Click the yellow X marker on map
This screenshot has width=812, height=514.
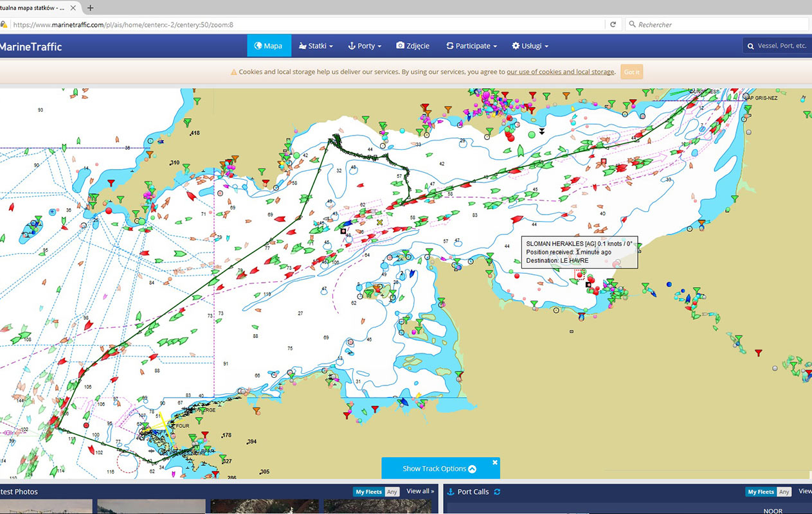coord(380,222)
